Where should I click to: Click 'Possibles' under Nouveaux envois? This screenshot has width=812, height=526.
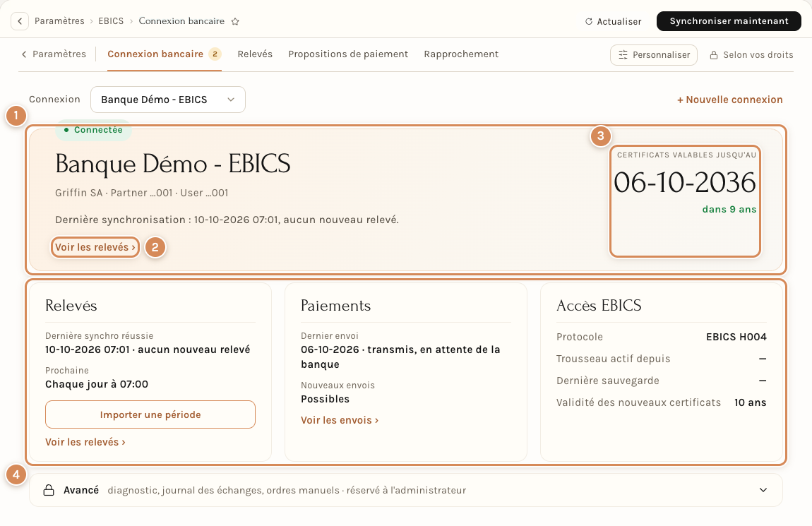click(326, 399)
